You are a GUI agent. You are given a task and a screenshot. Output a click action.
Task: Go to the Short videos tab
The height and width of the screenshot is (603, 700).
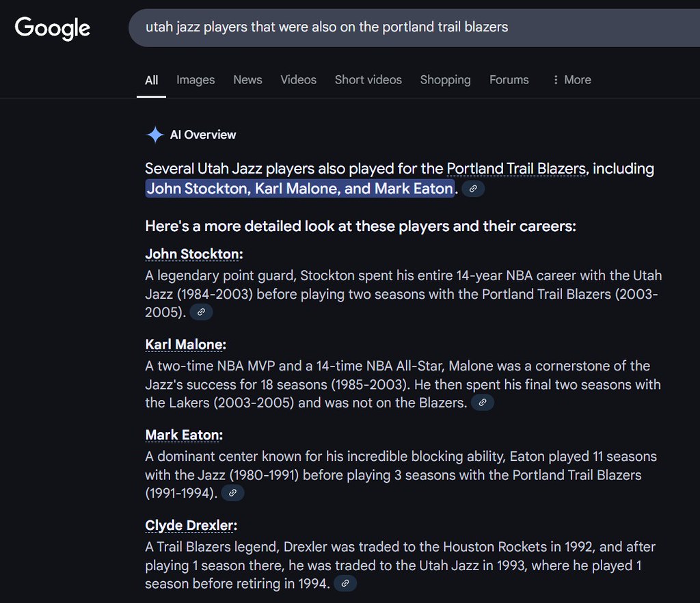(368, 80)
